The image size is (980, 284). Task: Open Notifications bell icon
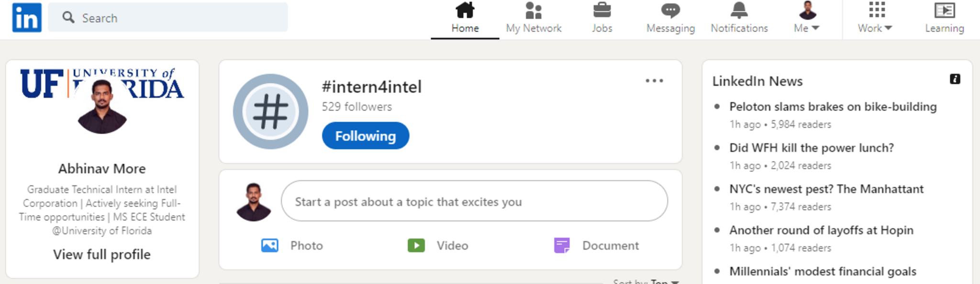point(739,11)
